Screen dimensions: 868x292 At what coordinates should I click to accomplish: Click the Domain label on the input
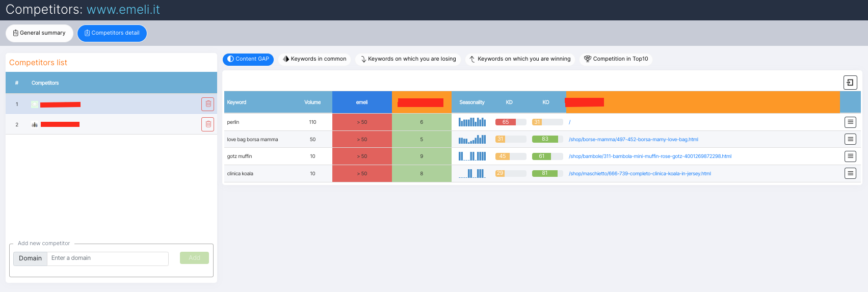pos(31,258)
